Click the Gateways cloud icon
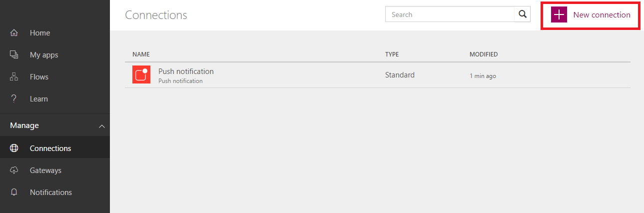 click(14, 170)
